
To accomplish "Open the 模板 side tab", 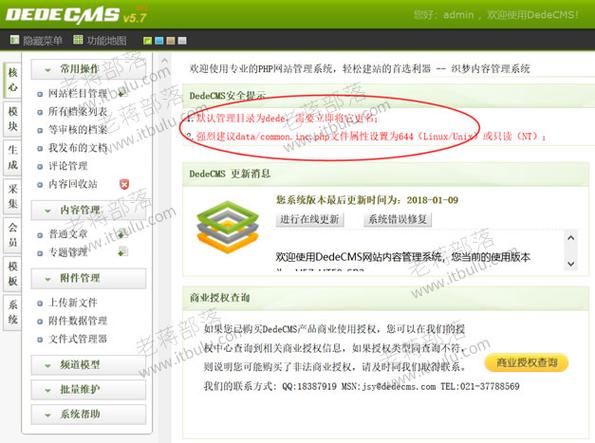I will coord(13,274).
